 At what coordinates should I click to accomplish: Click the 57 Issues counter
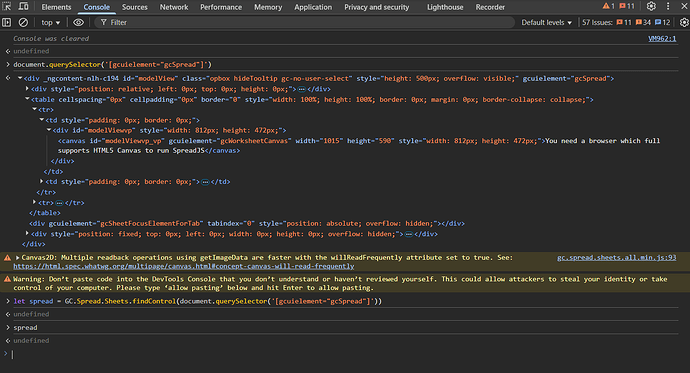click(x=626, y=22)
